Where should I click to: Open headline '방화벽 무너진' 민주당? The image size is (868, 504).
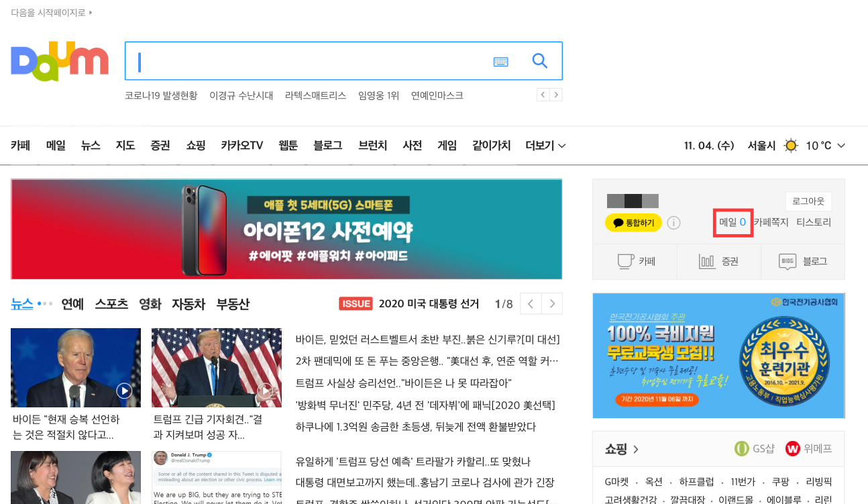pos(425,405)
